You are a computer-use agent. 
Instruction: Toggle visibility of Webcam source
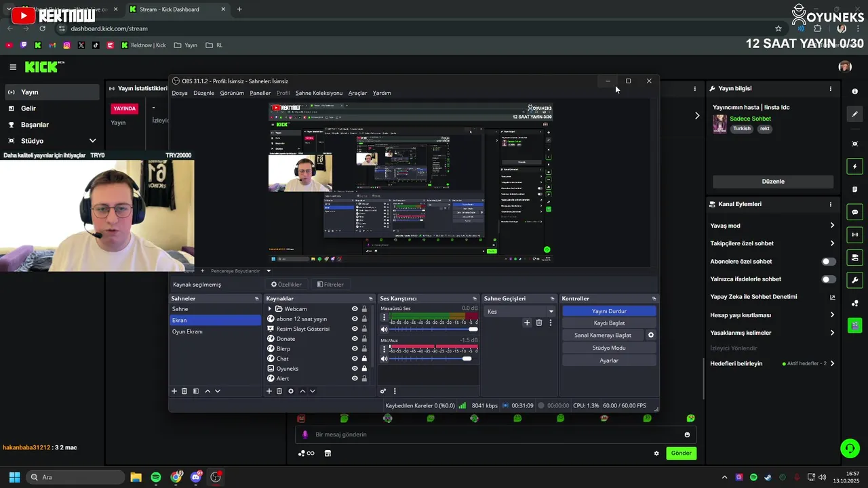coord(355,309)
